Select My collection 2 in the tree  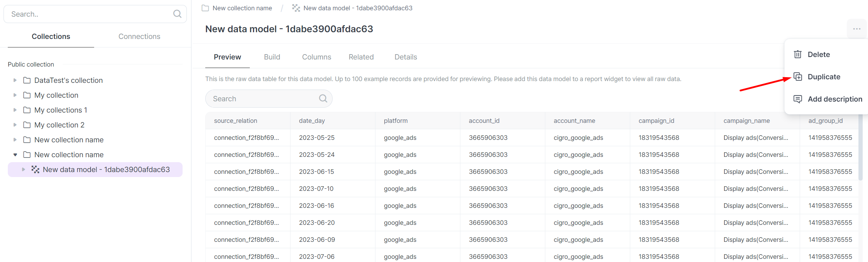[59, 125]
